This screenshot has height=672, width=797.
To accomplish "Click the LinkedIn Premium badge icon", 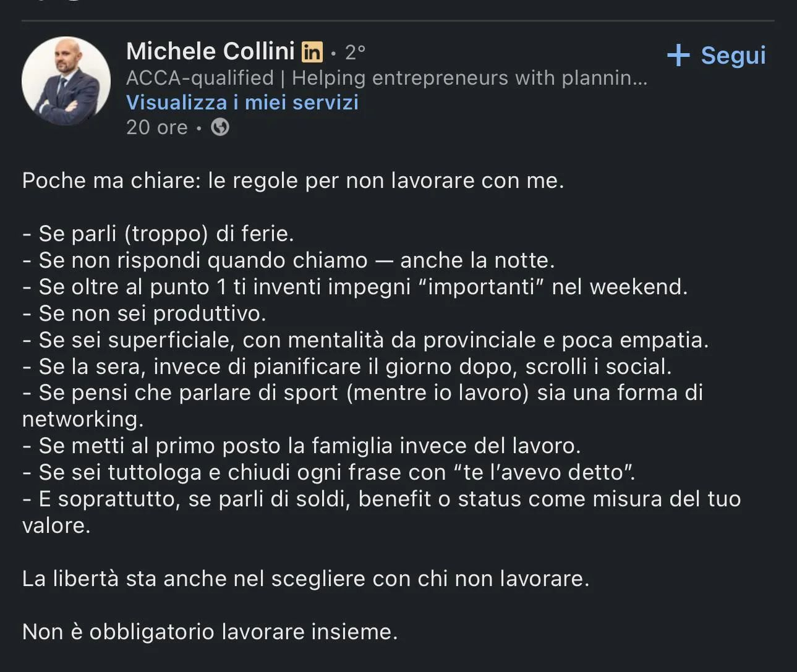I will (312, 52).
